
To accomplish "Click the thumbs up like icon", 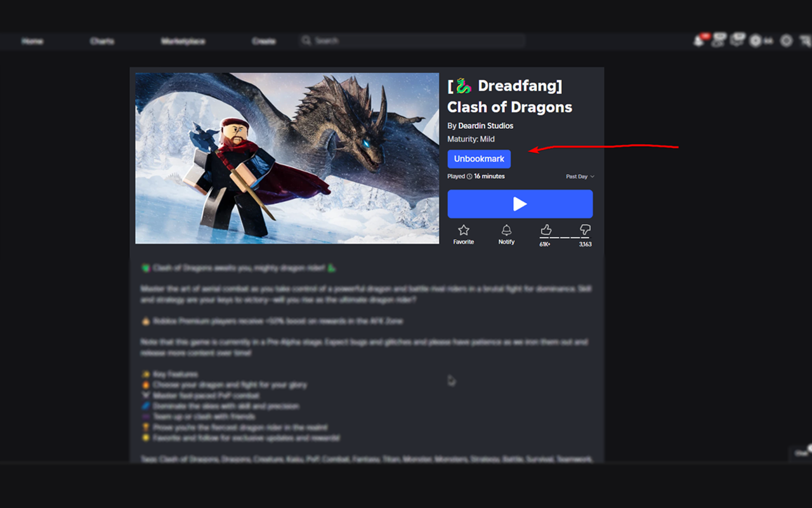I will pyautogui.click(x=546, y=230).
